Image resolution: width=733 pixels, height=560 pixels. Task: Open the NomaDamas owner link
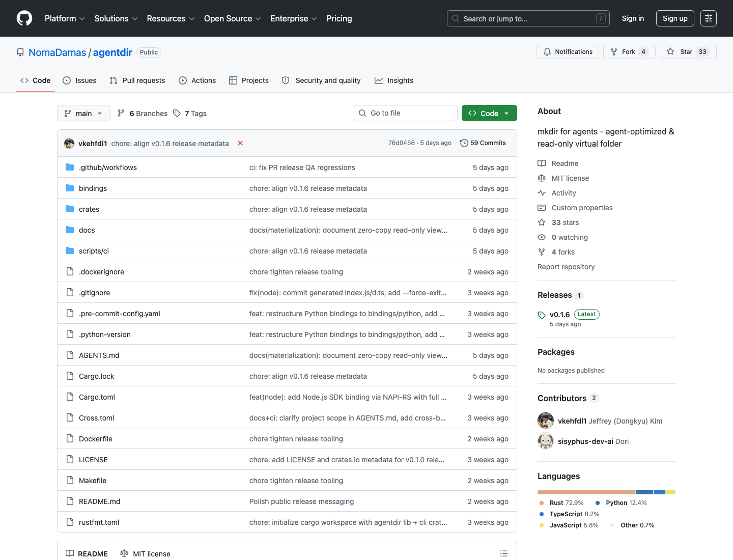(x=58, y=52)
